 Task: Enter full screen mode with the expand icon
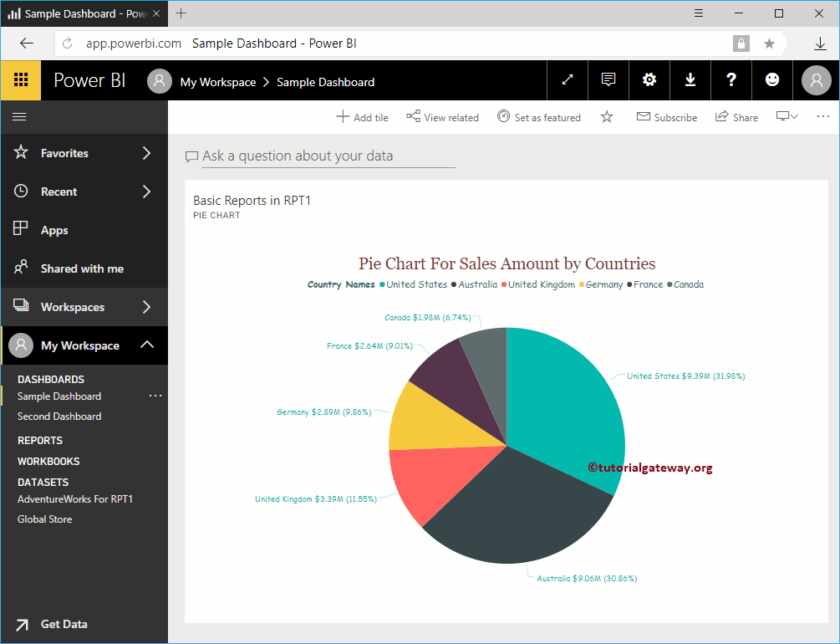click(567, 79)
